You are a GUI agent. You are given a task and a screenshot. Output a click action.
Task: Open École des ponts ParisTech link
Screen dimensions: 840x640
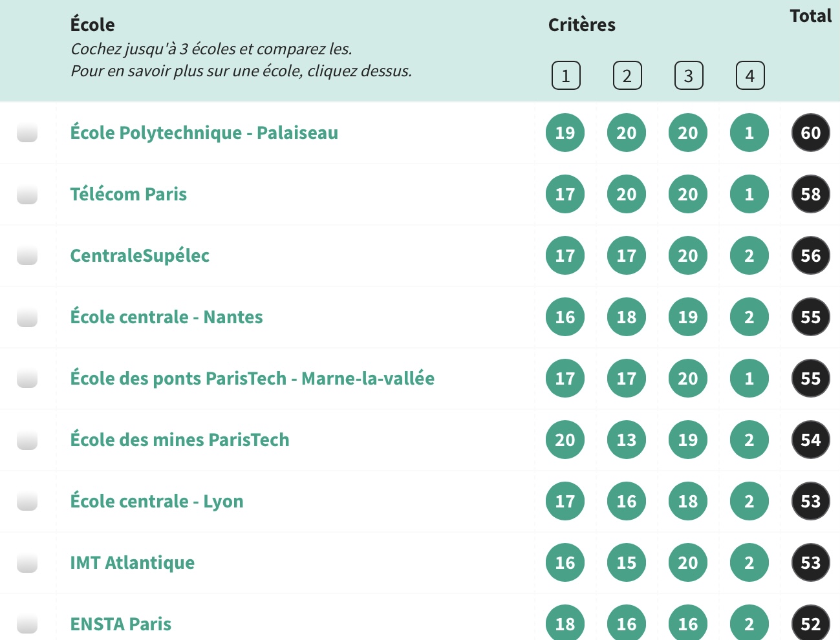pyautogui.click(x=252, y=378)
